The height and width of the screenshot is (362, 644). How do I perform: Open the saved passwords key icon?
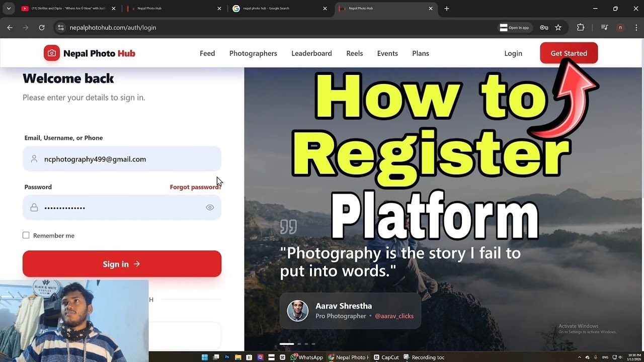coord(544,28)
